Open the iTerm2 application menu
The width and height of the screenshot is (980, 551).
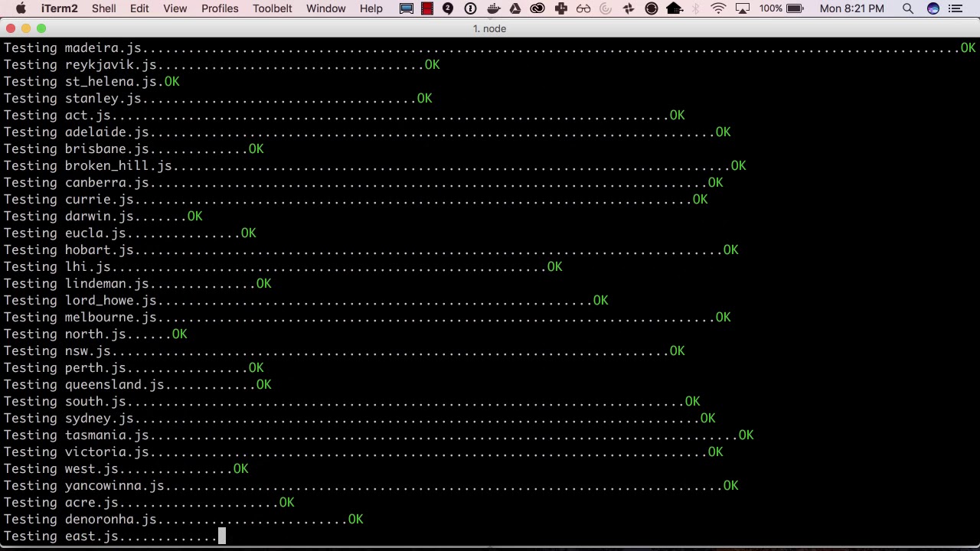coord(59,8)
